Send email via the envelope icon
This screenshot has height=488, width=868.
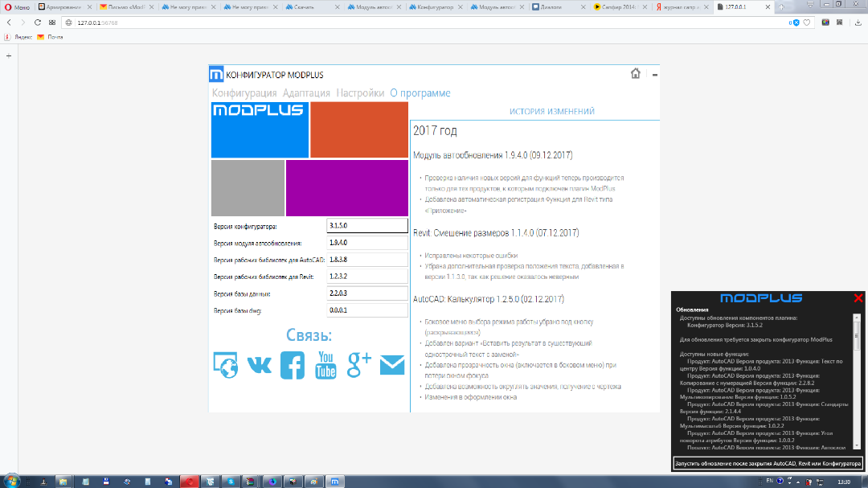(392, 365)
